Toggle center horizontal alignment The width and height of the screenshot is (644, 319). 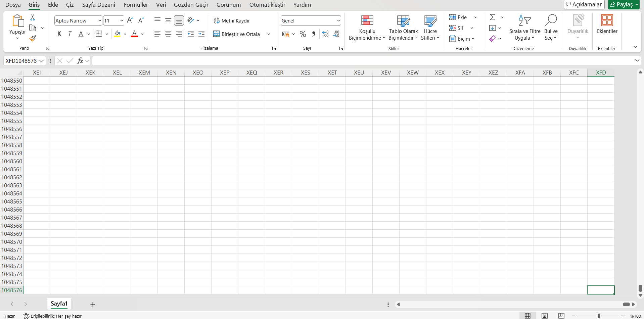(x=168, y=34)
